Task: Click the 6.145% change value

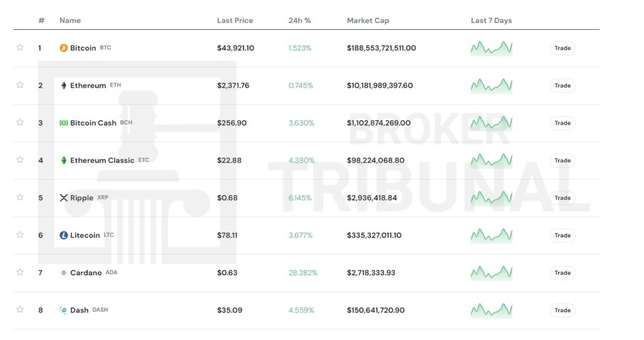Action: coord(300,198)
